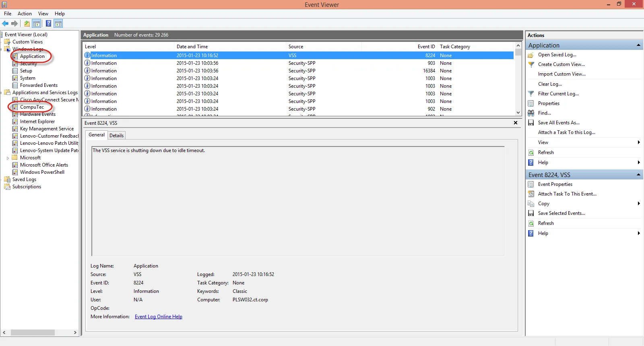Click the Help icon under Event 8224 section
Image resolution: width=644 pixels, height=346 pixels.
[531, 233]
